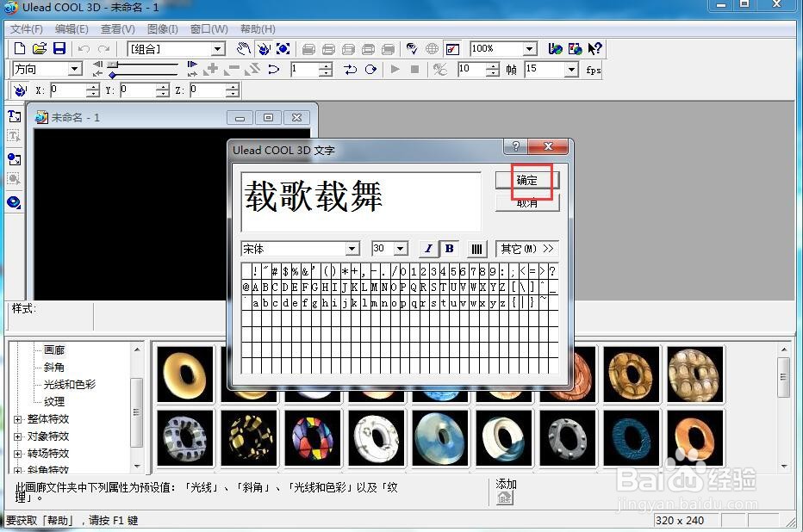Click inside the 载歌载舞 text input box

[x=361, y=201]
